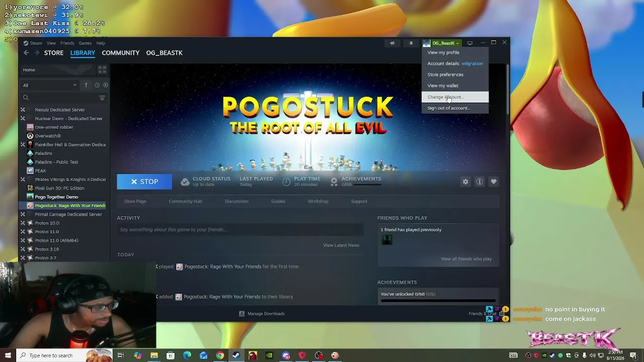Open the Windows Start menu

(8, 355)
